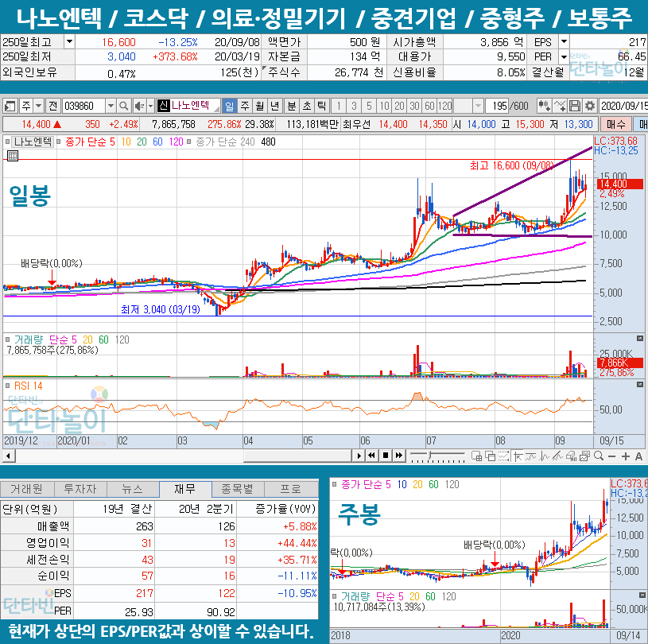Toggle the 종가 단순 240 marker square
Screen dimensions: 648x644
coord(189,142)
